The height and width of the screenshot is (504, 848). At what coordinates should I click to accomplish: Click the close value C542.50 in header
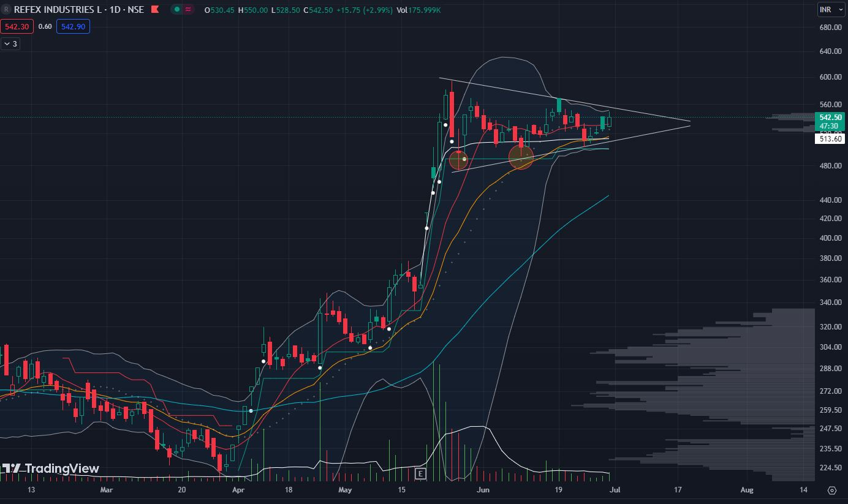pos(317,10)
